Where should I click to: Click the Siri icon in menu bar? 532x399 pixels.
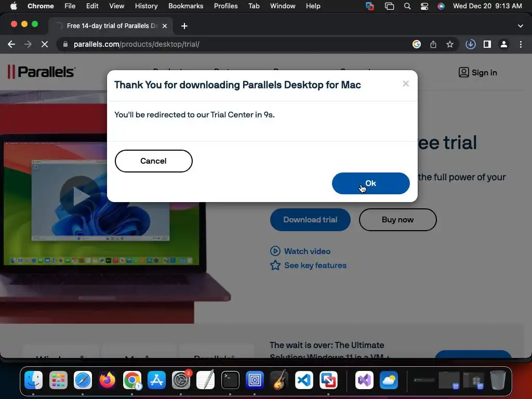click(441, 6)
